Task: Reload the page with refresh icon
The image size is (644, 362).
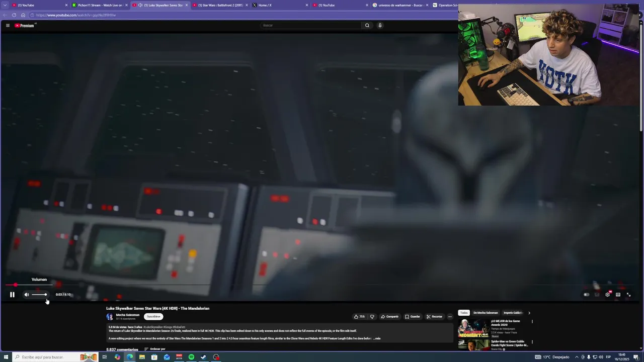Action: tap(14, 15)
